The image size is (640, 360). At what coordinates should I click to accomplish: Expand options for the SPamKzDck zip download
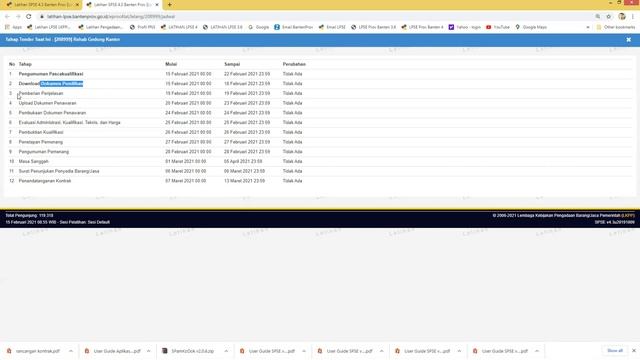click(x=226, y=351)
